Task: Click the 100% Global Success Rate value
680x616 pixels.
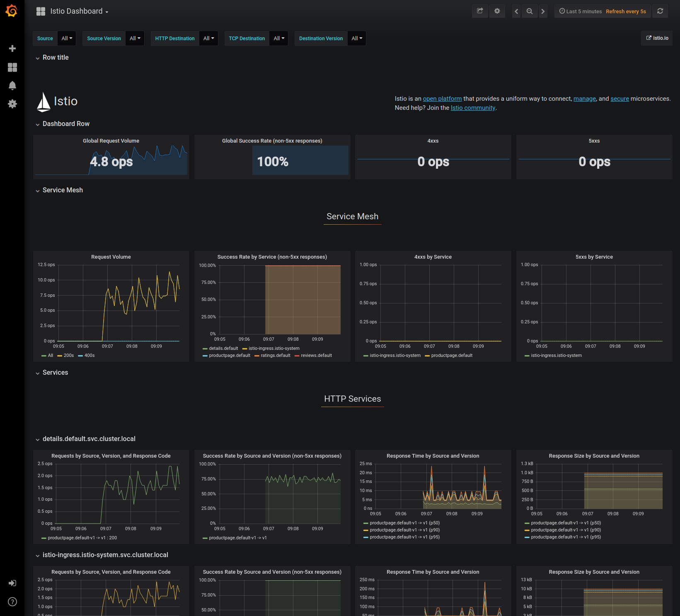Action: coord(273,161)
